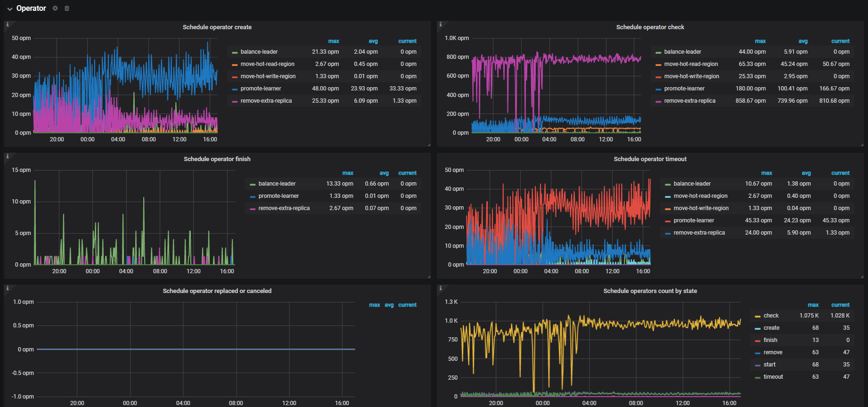Viewport: 868px width, 407px height.
Task: Toggle balance-leader series in operator finish legend
Action: click(277, 184)
